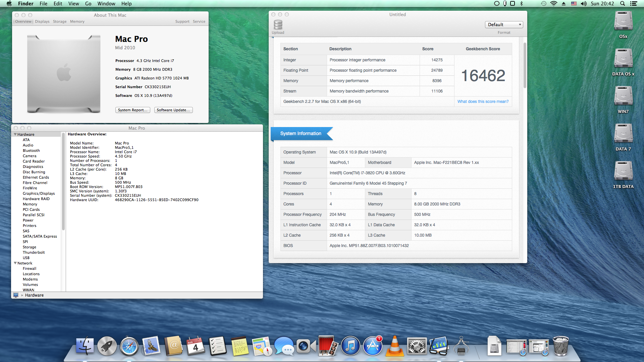644x362 pixels.
Task: Collapse the Network tree section
Action: click(15, 263)
